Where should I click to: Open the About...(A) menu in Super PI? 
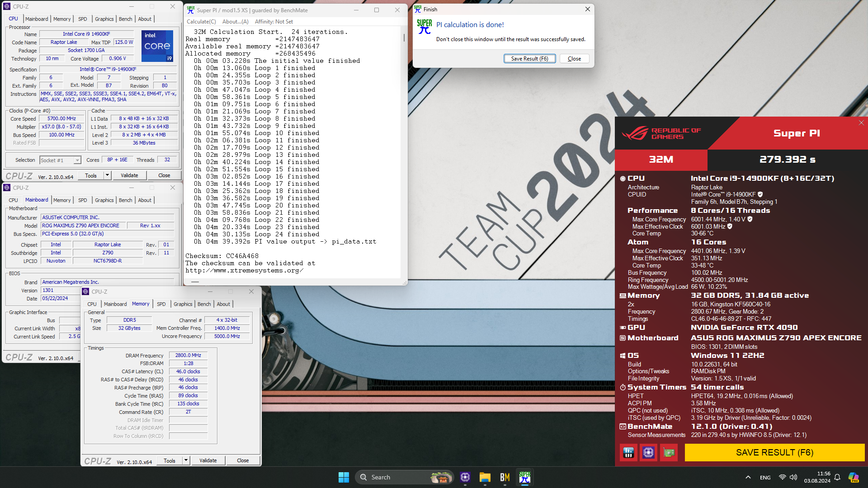coord(235,22)
